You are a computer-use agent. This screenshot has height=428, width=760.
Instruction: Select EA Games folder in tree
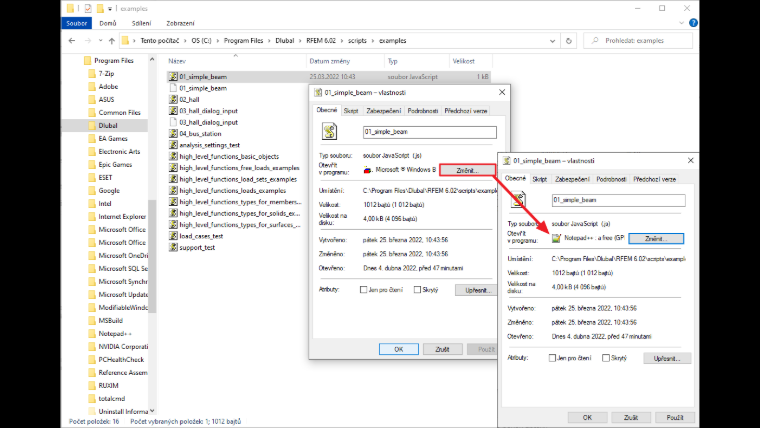tap(112, 139)
